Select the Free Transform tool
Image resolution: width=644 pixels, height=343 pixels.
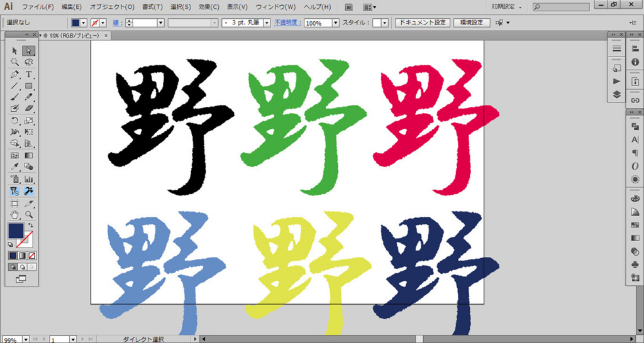pos(29,132)
